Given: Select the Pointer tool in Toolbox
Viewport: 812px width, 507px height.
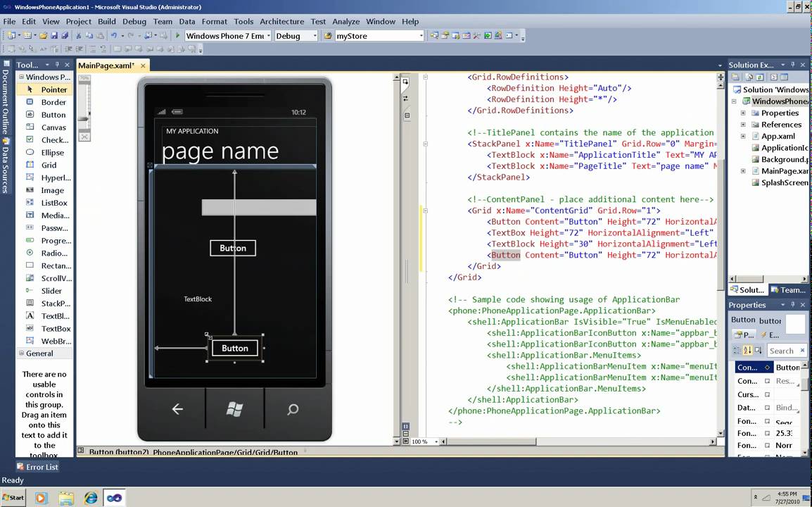Looking at the screenshot, I should [x=45, y=89].
